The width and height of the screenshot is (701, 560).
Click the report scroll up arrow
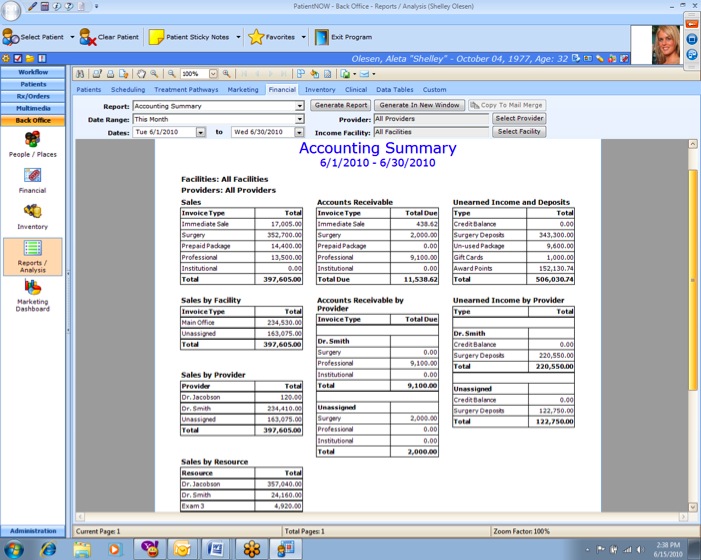click(693, 144)
